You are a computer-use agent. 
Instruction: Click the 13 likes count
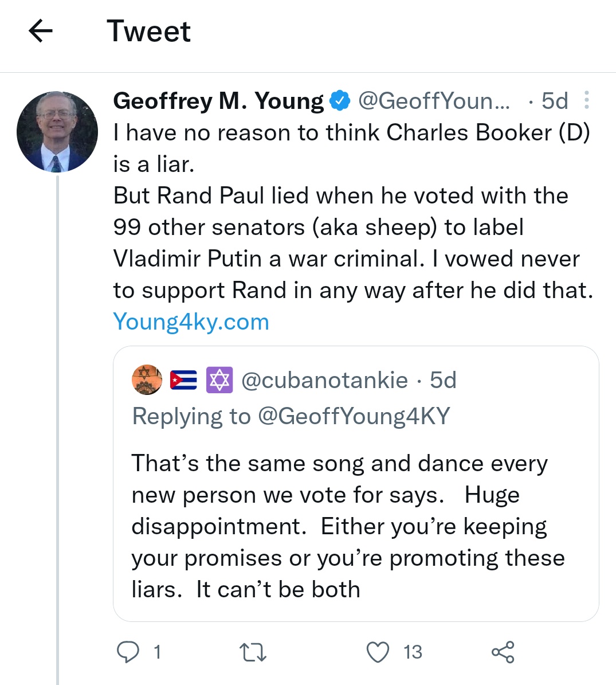[x=413, y=652]
